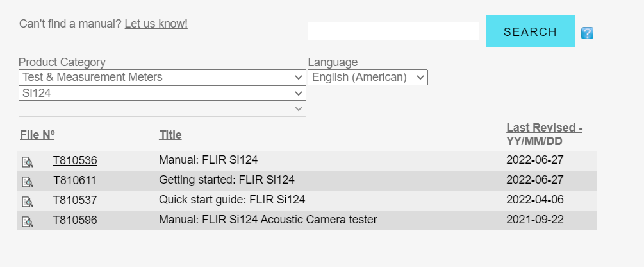Sort the table by Title column header
The height and width of the screenshot is (267, 644).
[x=170, y=134]
